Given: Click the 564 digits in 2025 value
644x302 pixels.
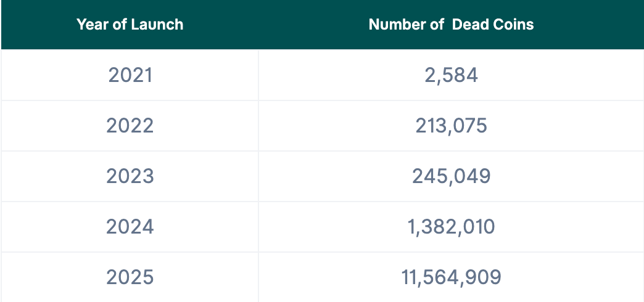Looking at the screenshot, I should click(441, 277).
